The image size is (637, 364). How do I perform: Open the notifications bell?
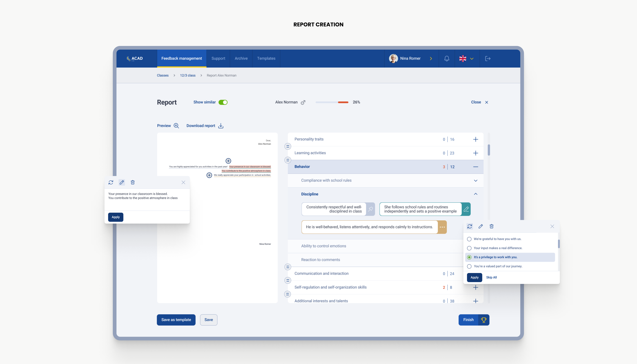(x=447, y=59)
